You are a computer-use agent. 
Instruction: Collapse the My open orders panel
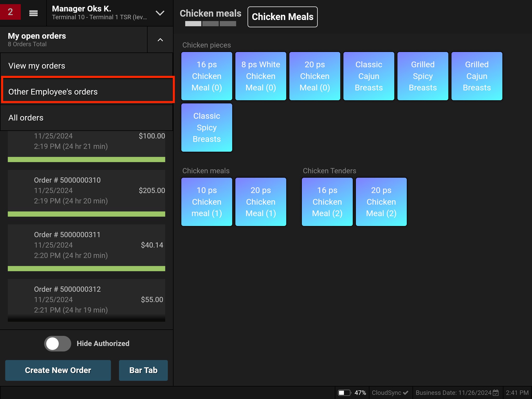[160, 40]
